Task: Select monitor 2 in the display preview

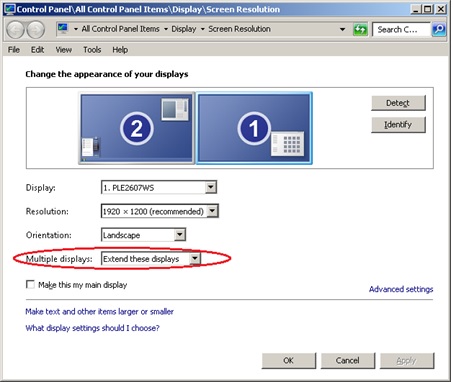Action: (137, 128)
